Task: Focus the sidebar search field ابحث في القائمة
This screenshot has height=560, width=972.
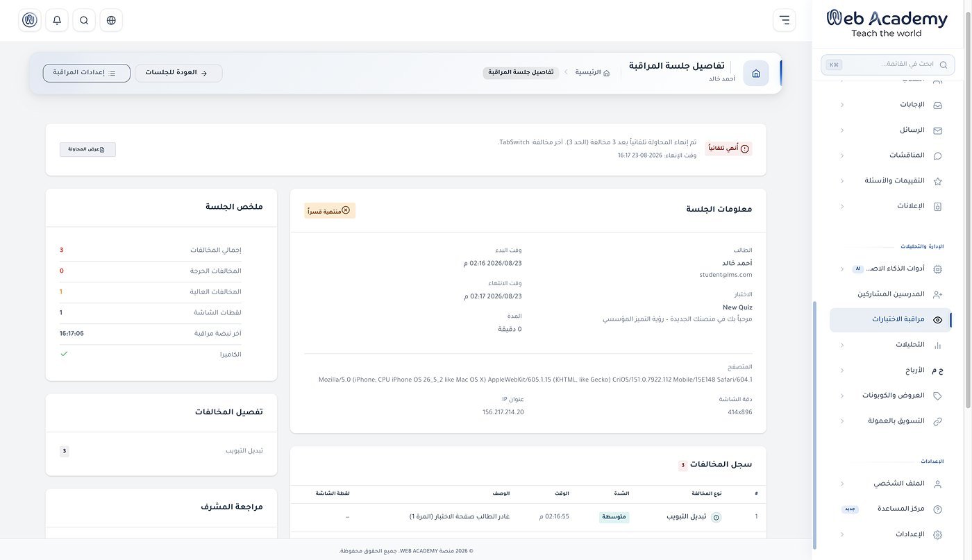Action: [x=888, y=65]
